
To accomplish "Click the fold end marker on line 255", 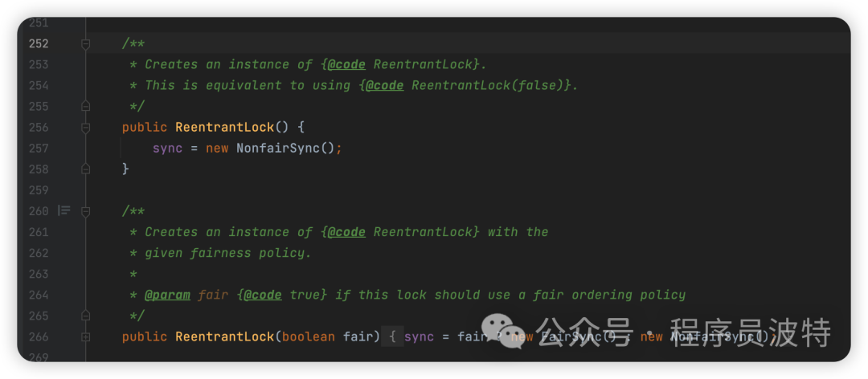I will pyautogui.click(x=85, y=107).
